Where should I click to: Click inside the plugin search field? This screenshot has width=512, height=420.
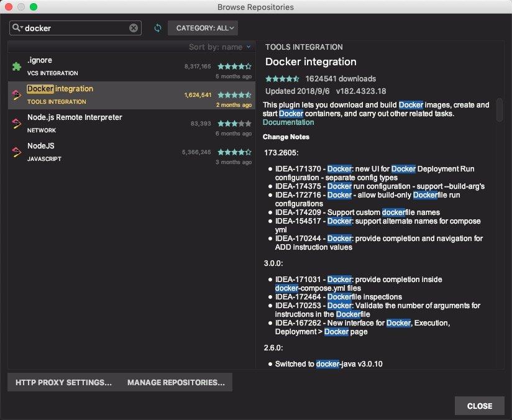click(x=75, y=27)
